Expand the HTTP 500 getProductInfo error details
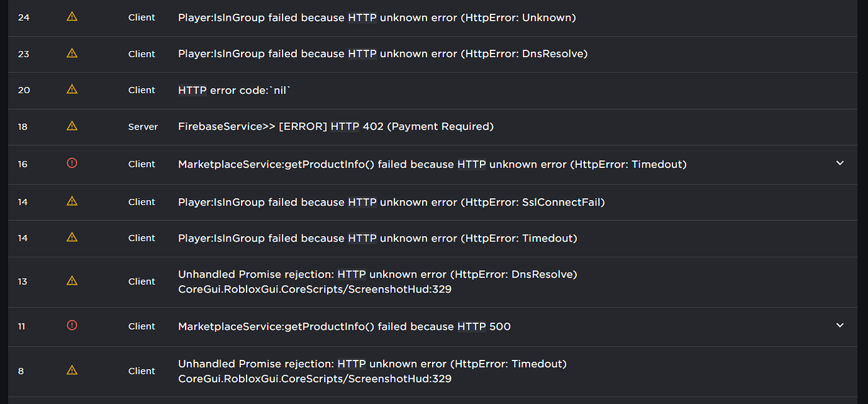868x404 pixels. pos(840,325)
